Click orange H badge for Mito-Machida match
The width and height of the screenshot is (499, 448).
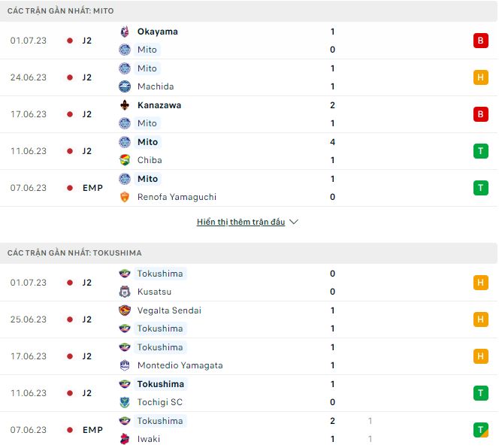pyautogui.click(x=480, y=77)
